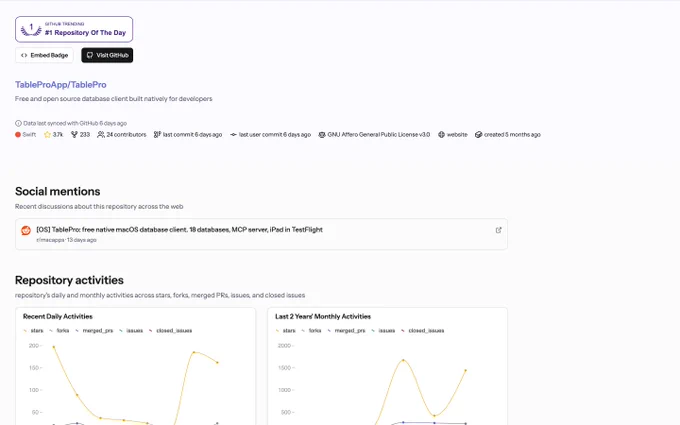The height and width of the screenshot is (425, 680).
Task: Click the stars peak point in monthly chart
Action: coord(403,360)
